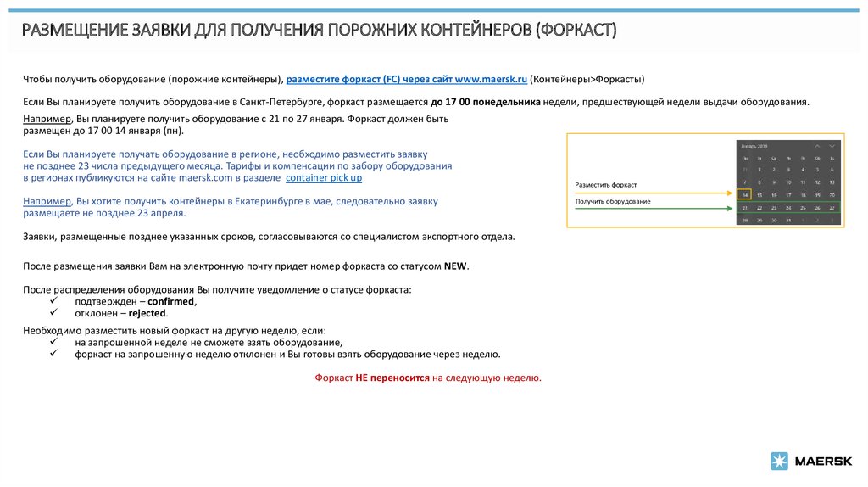Click the 'Получить оборудование' label
868x487 pixels.
613,201
